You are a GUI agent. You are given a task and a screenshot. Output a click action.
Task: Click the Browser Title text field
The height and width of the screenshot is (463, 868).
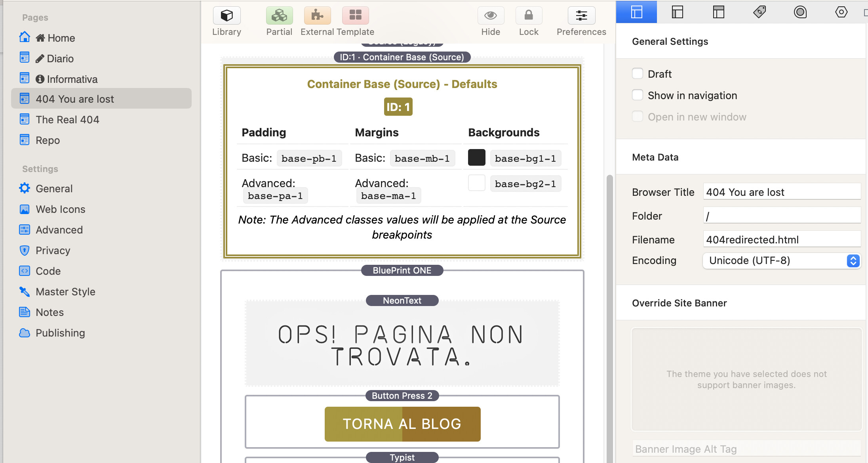(x=781, y=192)
